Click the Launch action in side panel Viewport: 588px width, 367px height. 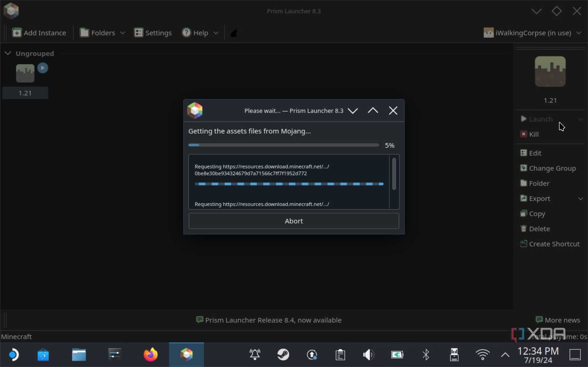click(x=536, y=119)
